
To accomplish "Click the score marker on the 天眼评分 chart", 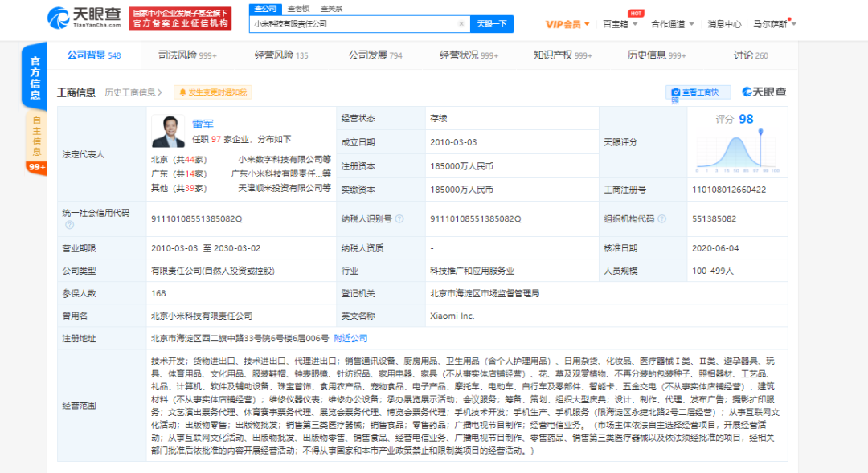I will point(760,133).
